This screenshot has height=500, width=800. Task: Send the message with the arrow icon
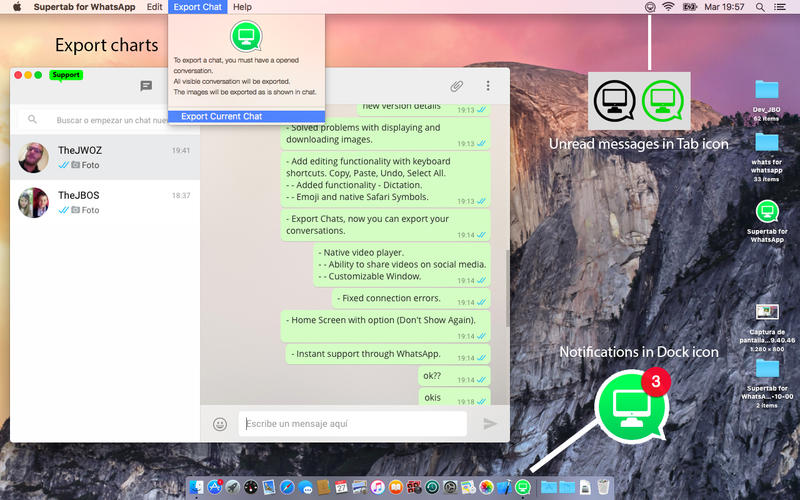pos(489,423)
